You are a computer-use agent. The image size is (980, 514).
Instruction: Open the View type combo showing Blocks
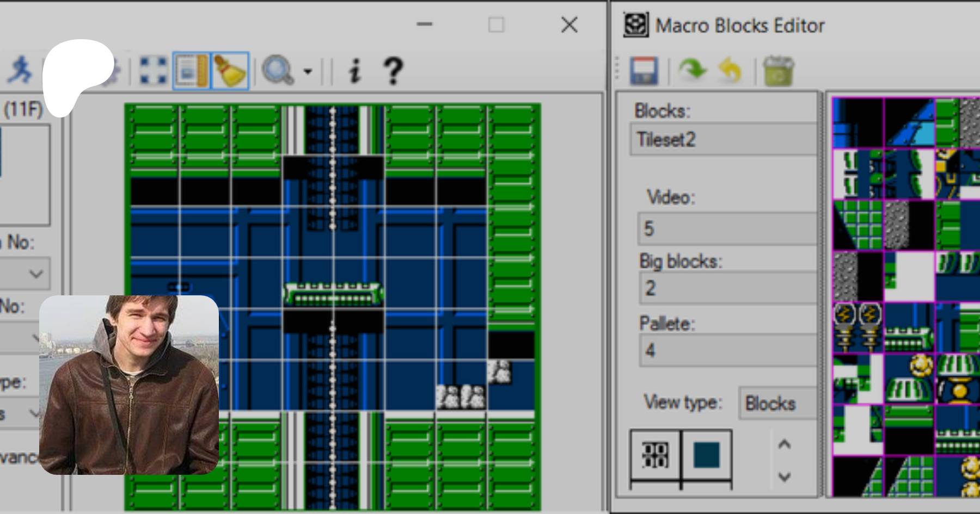(777, 404)
